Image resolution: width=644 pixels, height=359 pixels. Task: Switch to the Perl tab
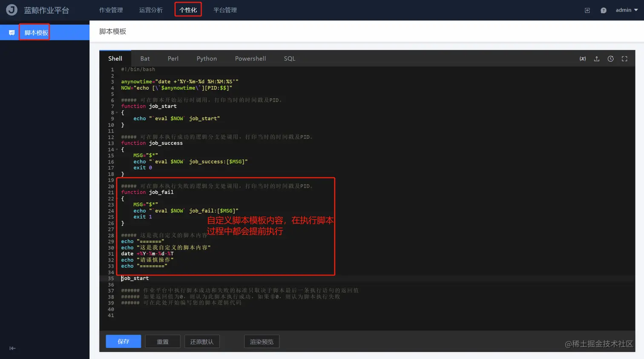click(173, 58)
